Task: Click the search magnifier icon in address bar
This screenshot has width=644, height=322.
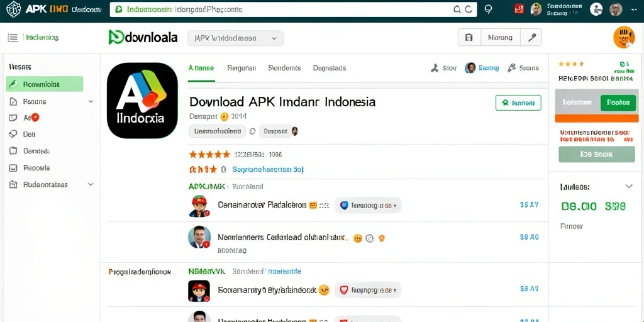Action: point(457,9)
